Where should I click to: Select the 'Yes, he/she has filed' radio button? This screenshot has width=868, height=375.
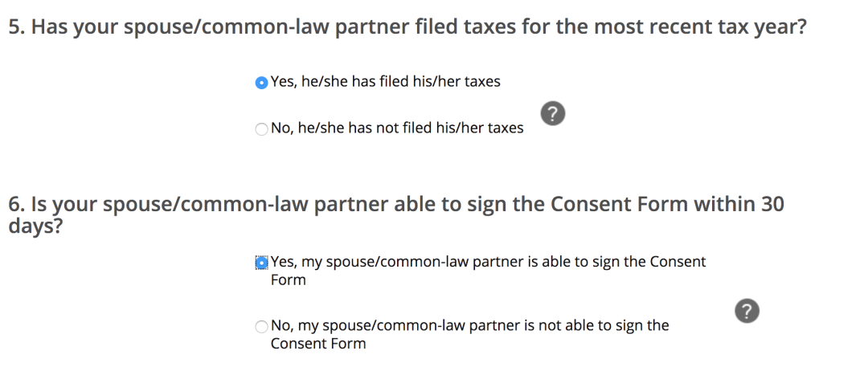261,83
